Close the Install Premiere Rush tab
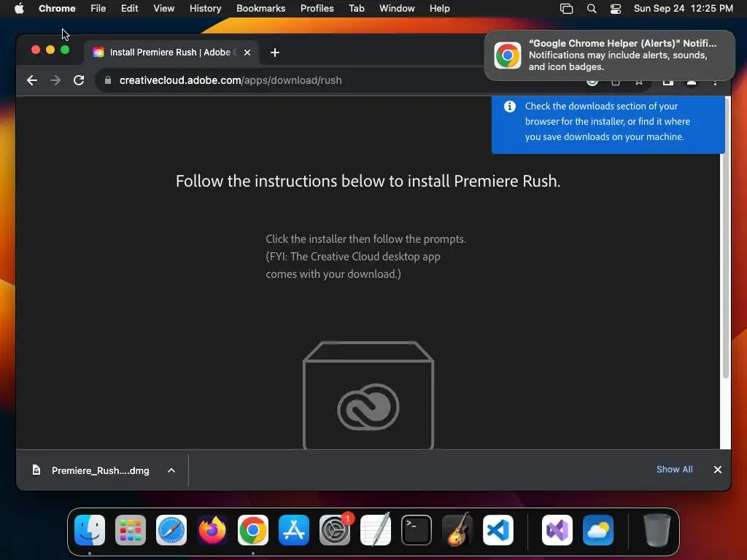The width and height of the screenshot is (747, 560). pos(247,52)
